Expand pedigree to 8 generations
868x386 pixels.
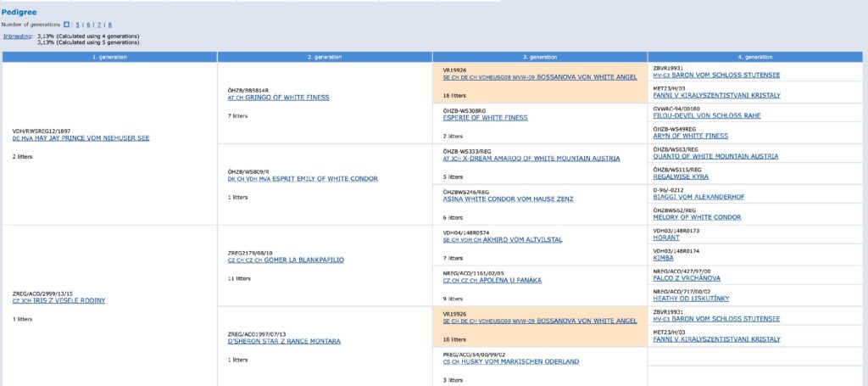(x=109, y=25)
